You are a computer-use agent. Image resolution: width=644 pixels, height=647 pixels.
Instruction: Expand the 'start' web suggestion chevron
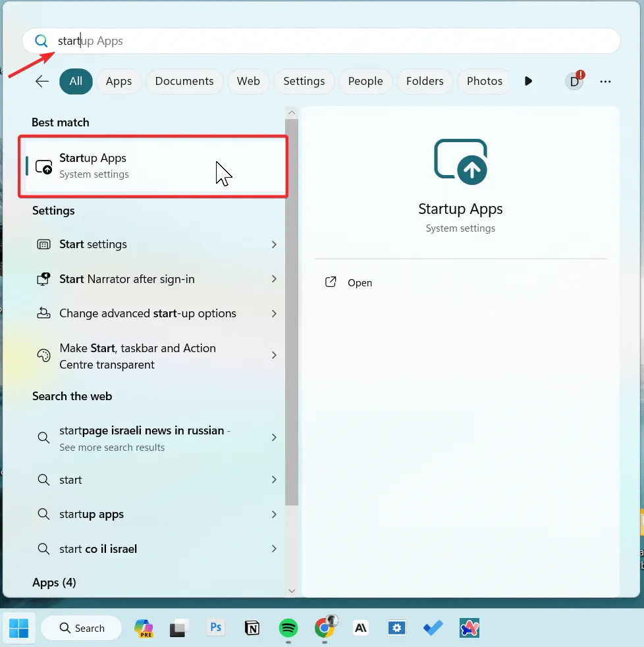274,479
